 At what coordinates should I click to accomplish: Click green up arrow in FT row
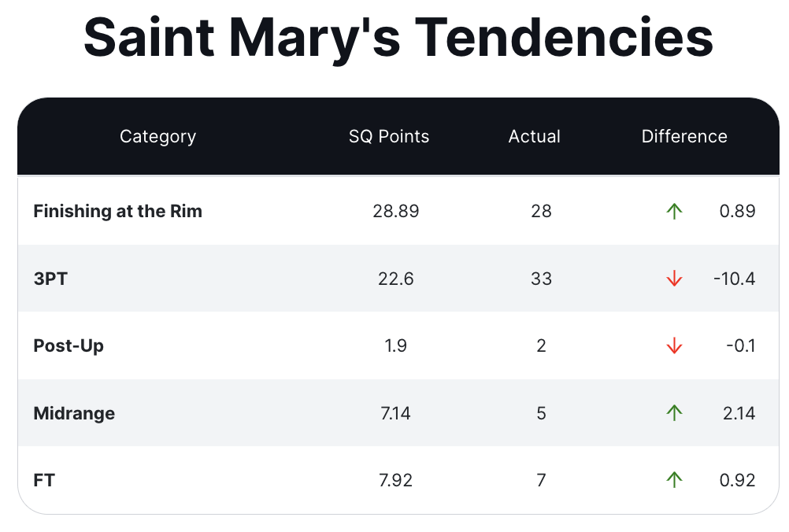pos(673,480)
